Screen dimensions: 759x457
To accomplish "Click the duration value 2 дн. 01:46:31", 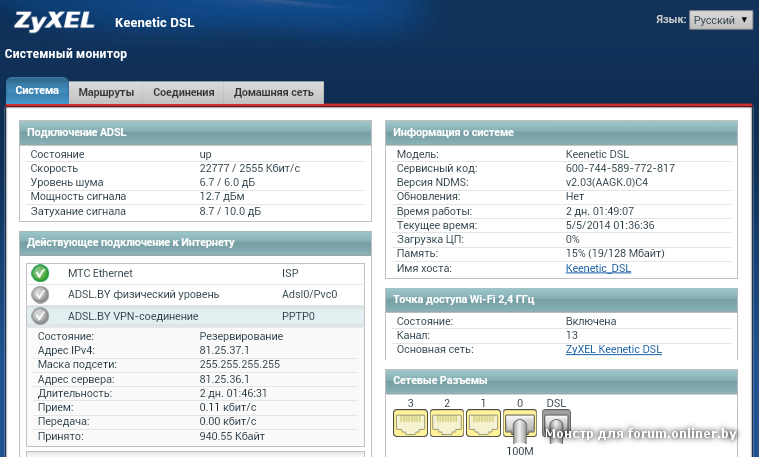I will pyautogui.click(x=233, y=394).
